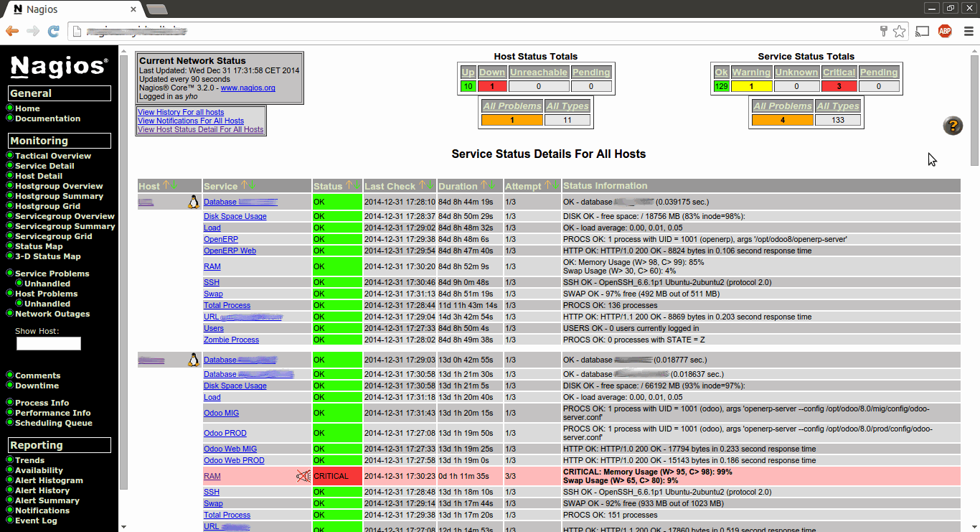Sort Last Check descending with down arrow
980x532 pixels.
click(430, 186)
